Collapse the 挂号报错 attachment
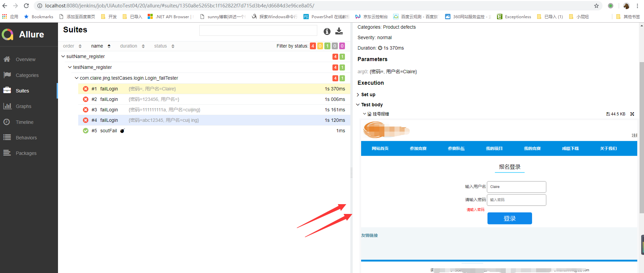Screen dimensions: 644x273 [364, 114]
